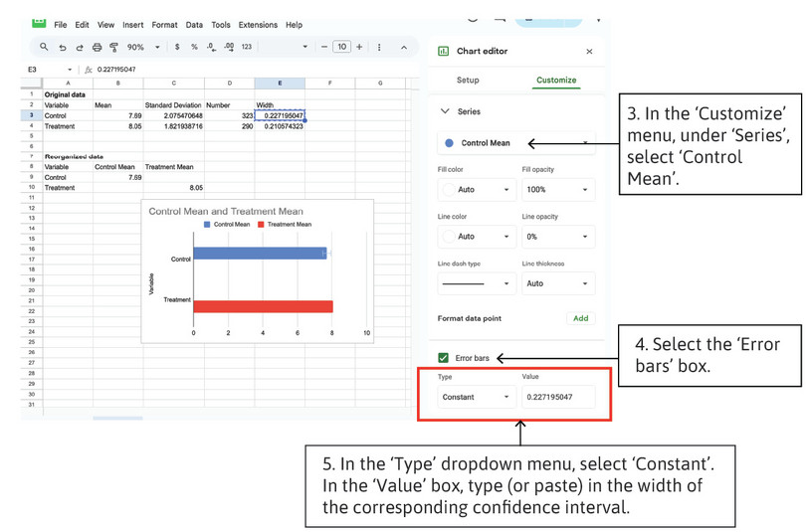The height and width of the screenshot is (532, 806).
Task: Open more number formats 123
Action: [x=247, y=47]
